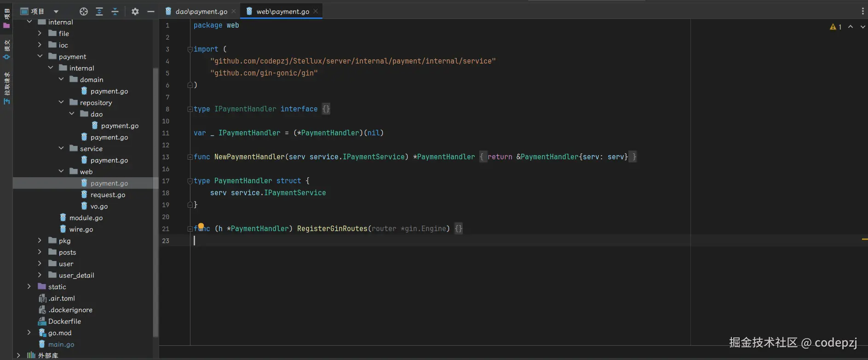Screen dimensions: 868x360
Task: Expand the pkg folder
Action: point(40,240)
